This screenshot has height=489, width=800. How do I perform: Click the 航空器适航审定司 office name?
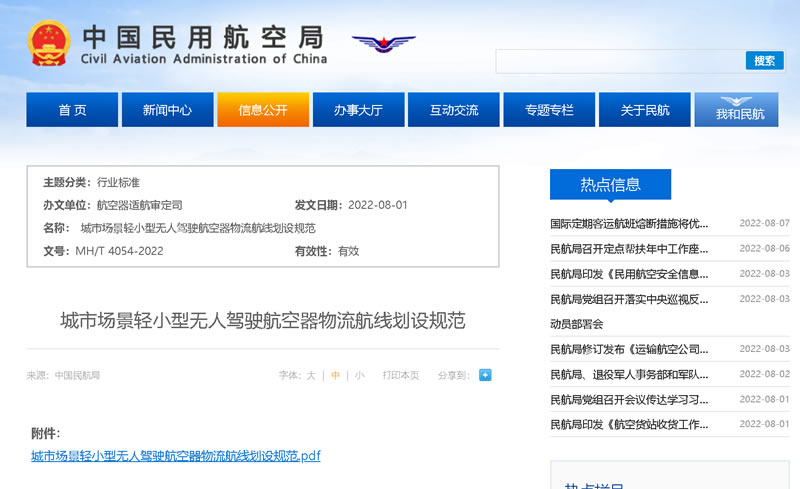[x=139, y=205]
